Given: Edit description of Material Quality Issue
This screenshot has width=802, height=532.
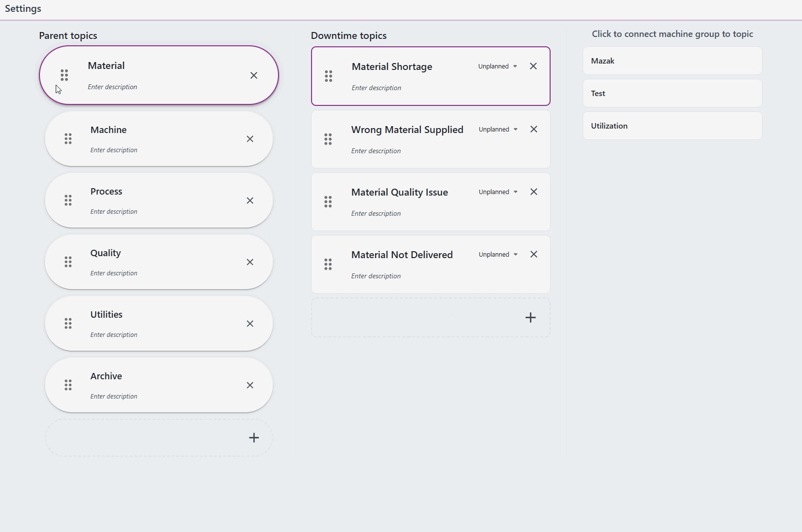Looking at the screenshot, I should (x=376, y=214).
